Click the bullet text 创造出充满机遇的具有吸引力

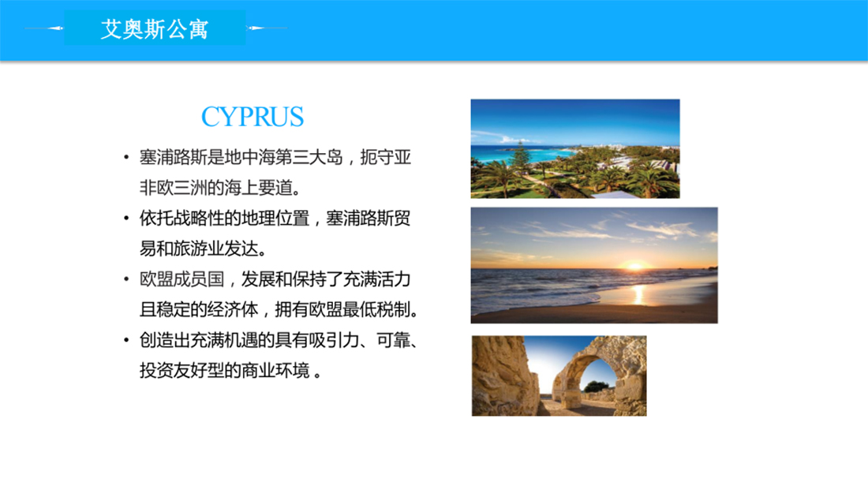point(249,340)
